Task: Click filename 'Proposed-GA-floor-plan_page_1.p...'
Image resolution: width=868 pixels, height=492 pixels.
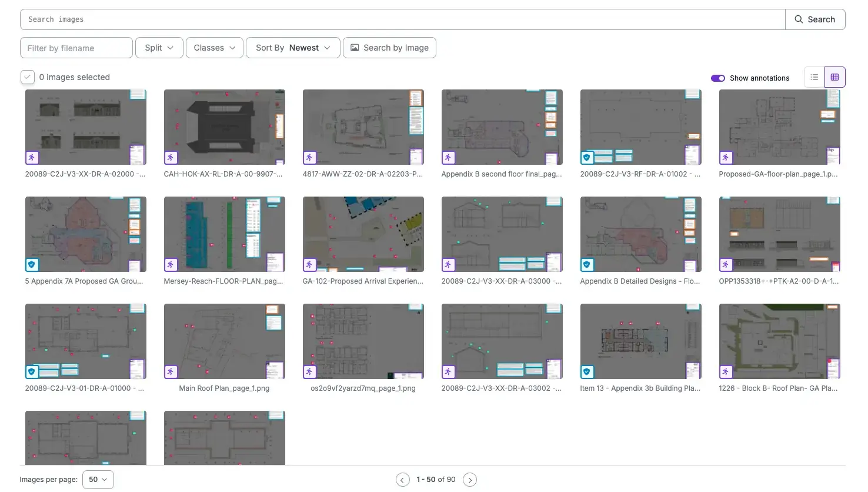Action: [x=779, y=174]
